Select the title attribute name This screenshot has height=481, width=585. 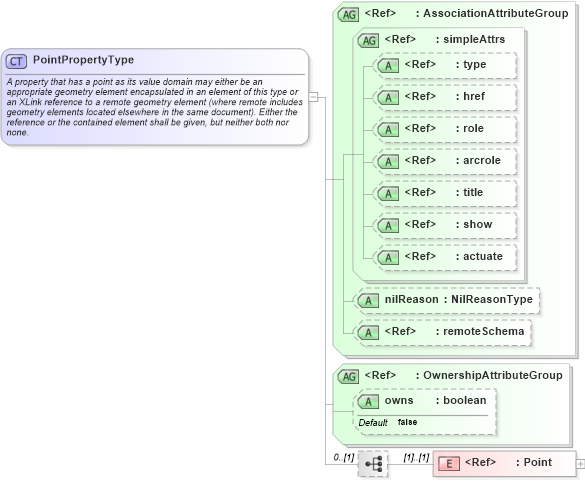[x=473, y=193]
